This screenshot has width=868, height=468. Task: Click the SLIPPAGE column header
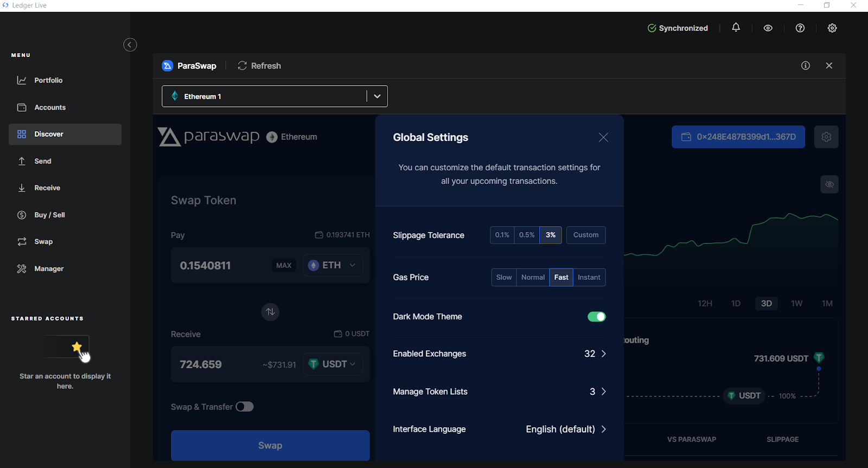782,439
